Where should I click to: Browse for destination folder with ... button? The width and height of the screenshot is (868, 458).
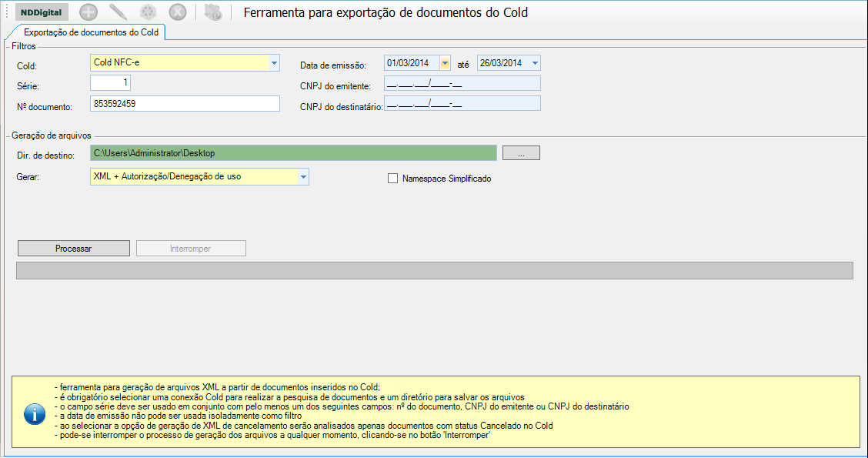click(x=521, y=153)
